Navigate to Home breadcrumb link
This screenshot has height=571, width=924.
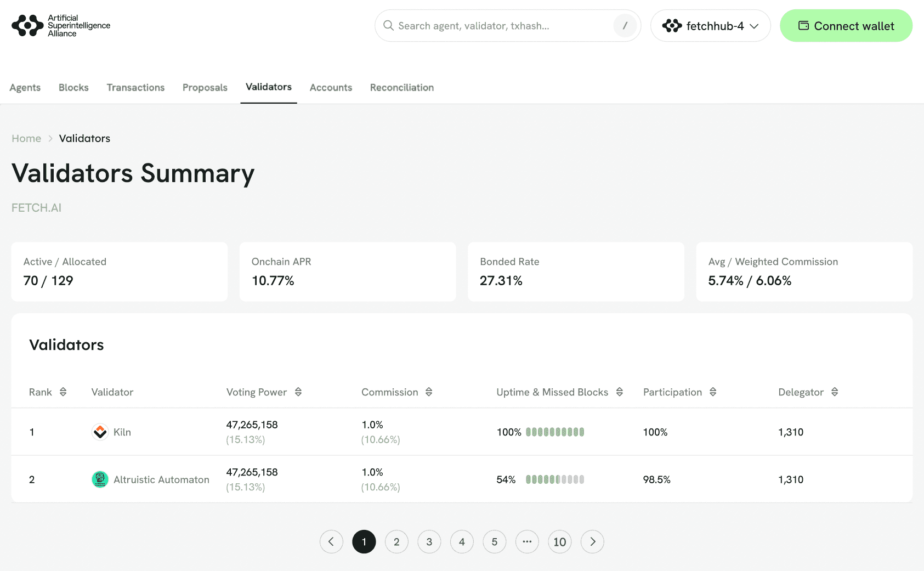pos(26,139)
